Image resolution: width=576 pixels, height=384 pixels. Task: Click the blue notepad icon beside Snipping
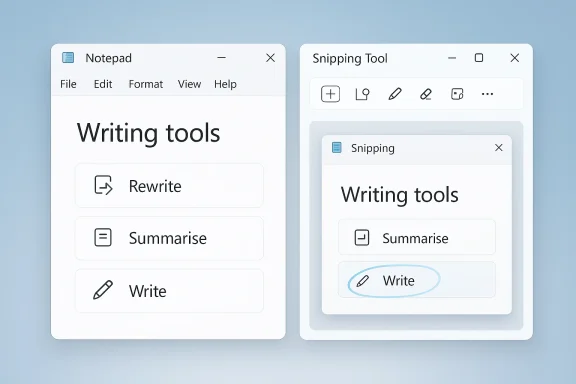pos(337,147)
